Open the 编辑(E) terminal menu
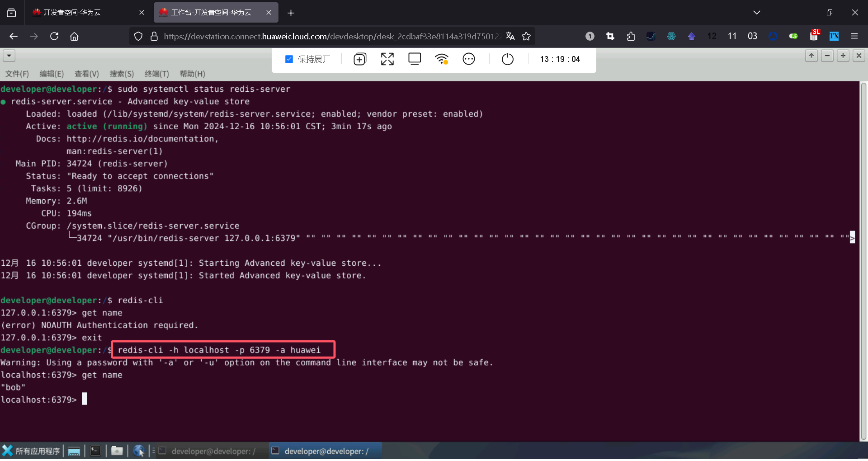 click(x=52, y=74)
